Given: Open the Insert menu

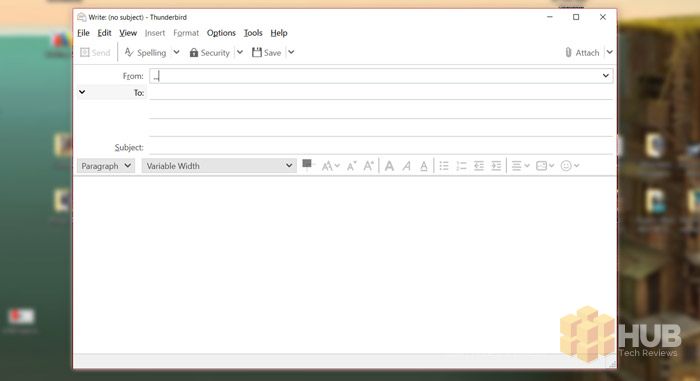Looking at the screenshot, I should pos(154,33).
